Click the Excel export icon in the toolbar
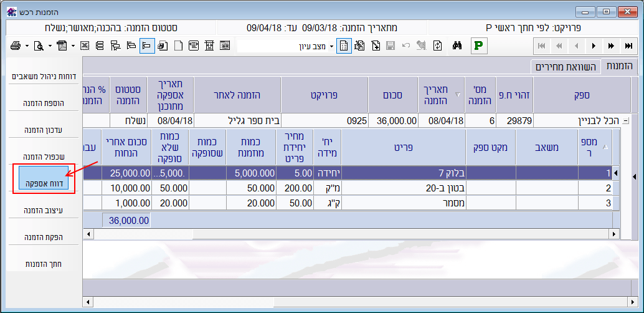Screen dimensions: 644x313 click(84, 46)
